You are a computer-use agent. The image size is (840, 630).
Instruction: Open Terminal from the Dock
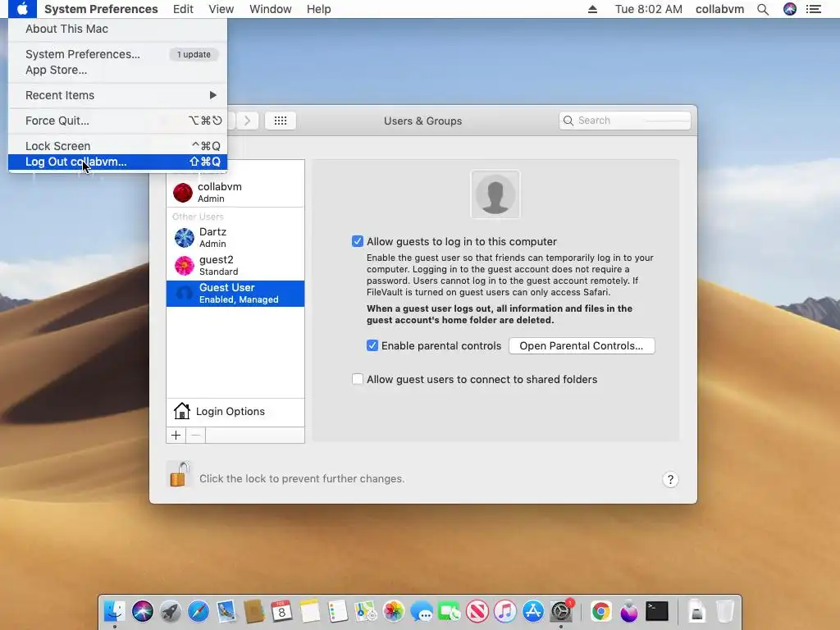tap(657, 611)
